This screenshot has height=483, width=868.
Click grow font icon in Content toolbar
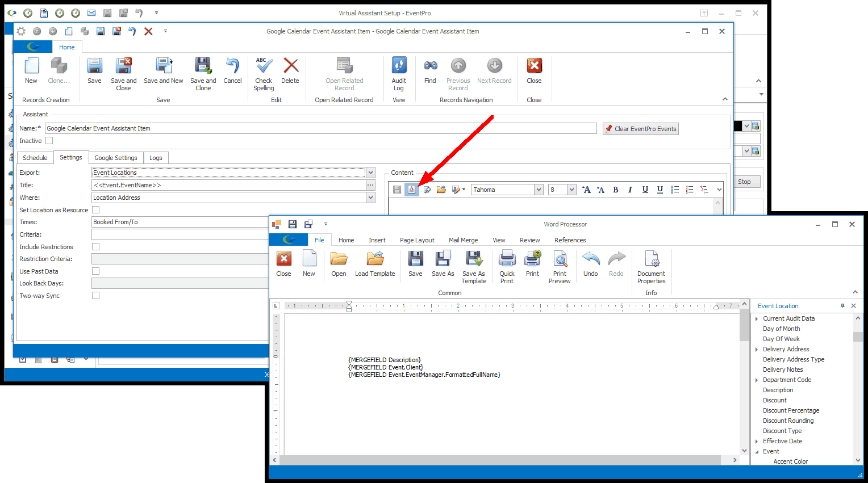pyautogui.click(x=586, y=190)
